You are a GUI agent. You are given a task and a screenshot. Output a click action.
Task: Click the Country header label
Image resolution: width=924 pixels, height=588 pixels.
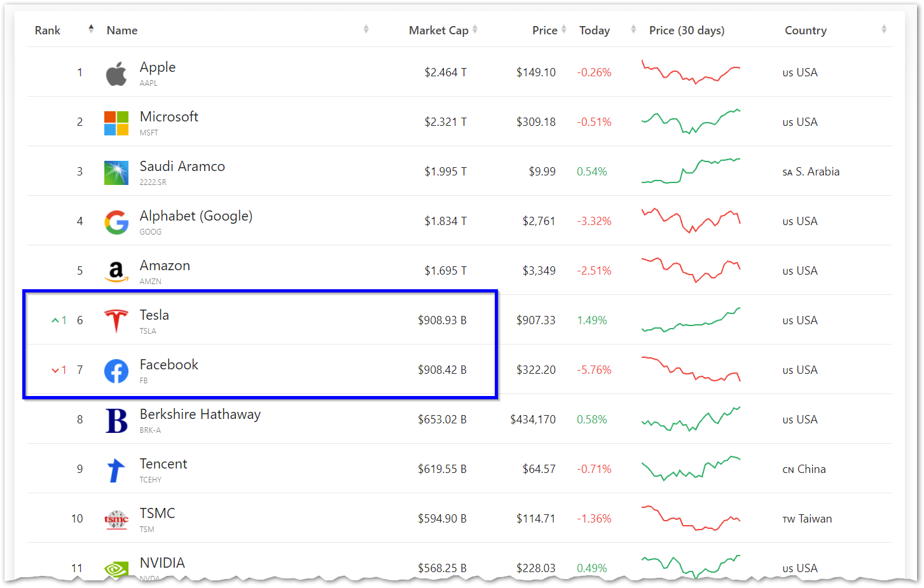pos(806,31)
